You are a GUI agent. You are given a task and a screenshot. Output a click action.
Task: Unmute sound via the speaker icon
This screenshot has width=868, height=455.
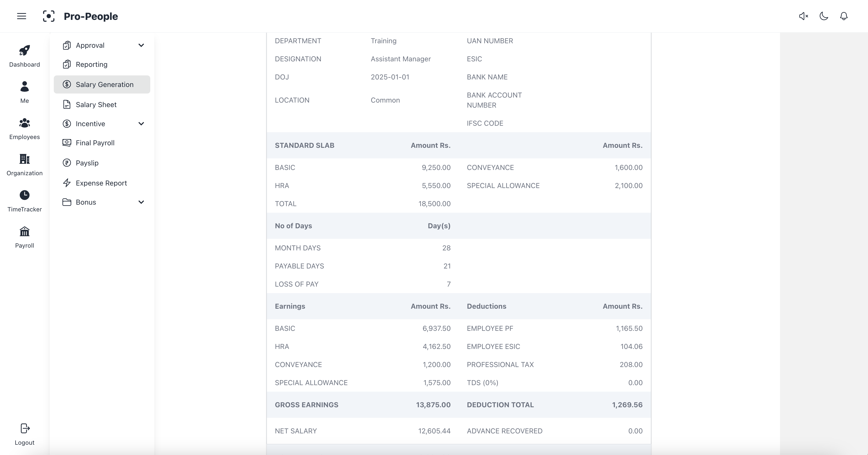click(803, 16)
